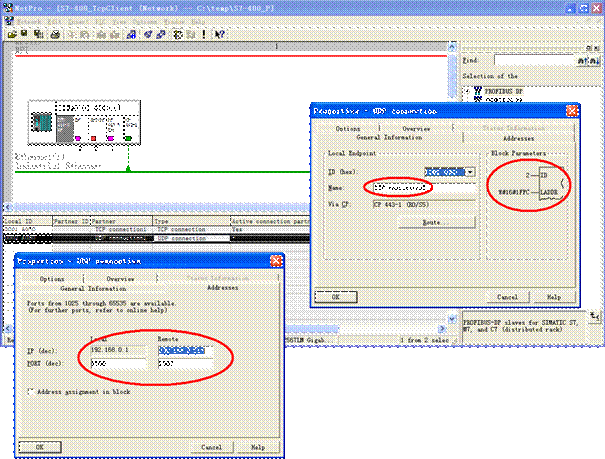Click Help in the lower Properties dialog
The image size is (605, 459).
point(257,446)
